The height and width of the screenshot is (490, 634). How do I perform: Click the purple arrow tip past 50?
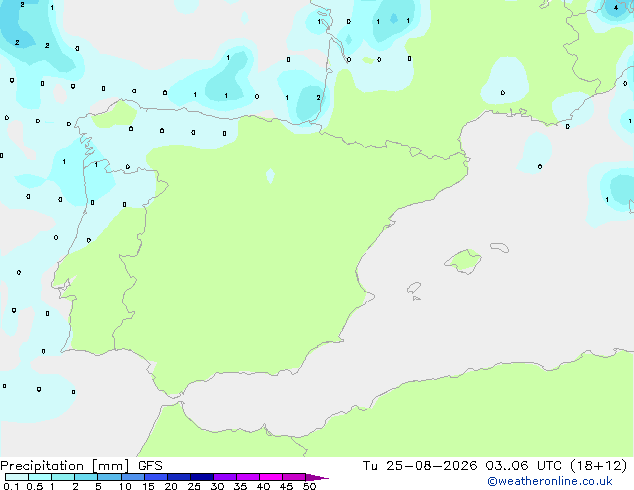click(317, 477)
